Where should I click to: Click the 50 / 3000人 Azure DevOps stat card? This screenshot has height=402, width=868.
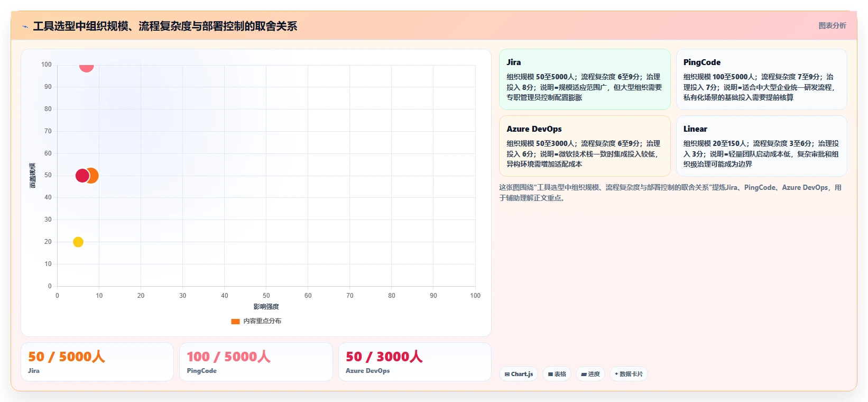click(x=415, y=362)
